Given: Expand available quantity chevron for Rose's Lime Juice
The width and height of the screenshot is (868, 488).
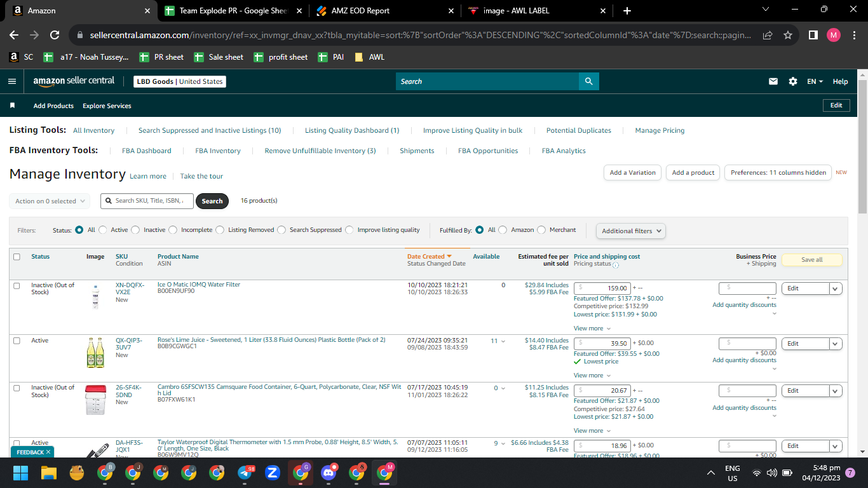Looking at the screenshot, I should (503, 342).
